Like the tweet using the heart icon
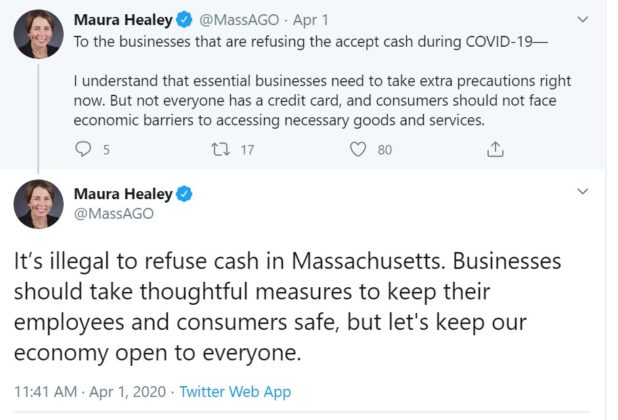The height and width of the screenshot is (420, 618). (357, 150)
